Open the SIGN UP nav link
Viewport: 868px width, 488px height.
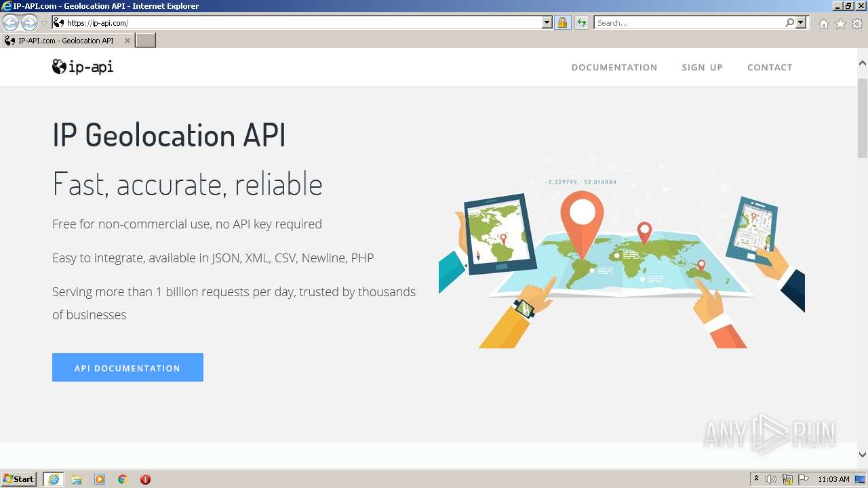(702, 67)
